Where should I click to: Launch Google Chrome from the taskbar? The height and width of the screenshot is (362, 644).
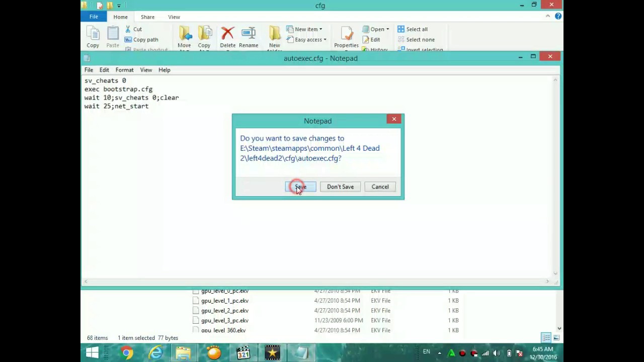pyautogui.click(x=127, y=353)
